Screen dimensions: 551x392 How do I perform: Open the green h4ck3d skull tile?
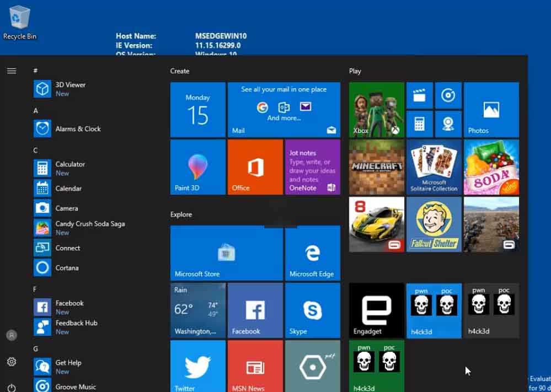(377, 366)
